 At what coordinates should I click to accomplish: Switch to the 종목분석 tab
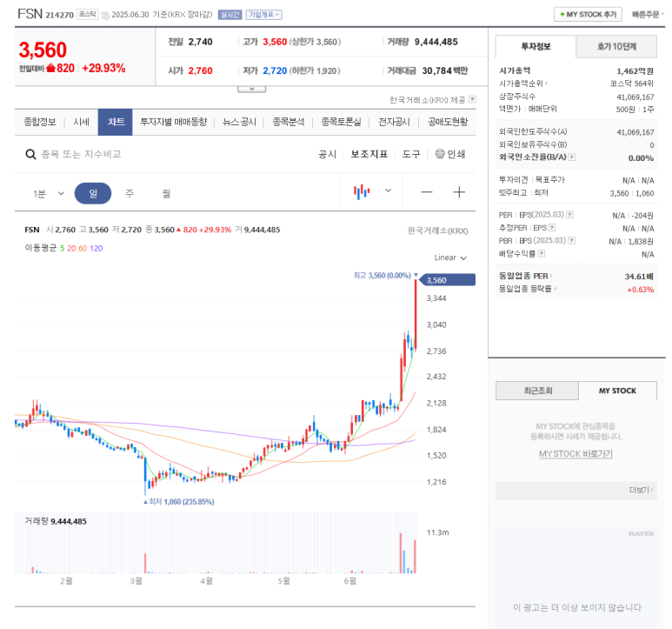tap(289, 122)
